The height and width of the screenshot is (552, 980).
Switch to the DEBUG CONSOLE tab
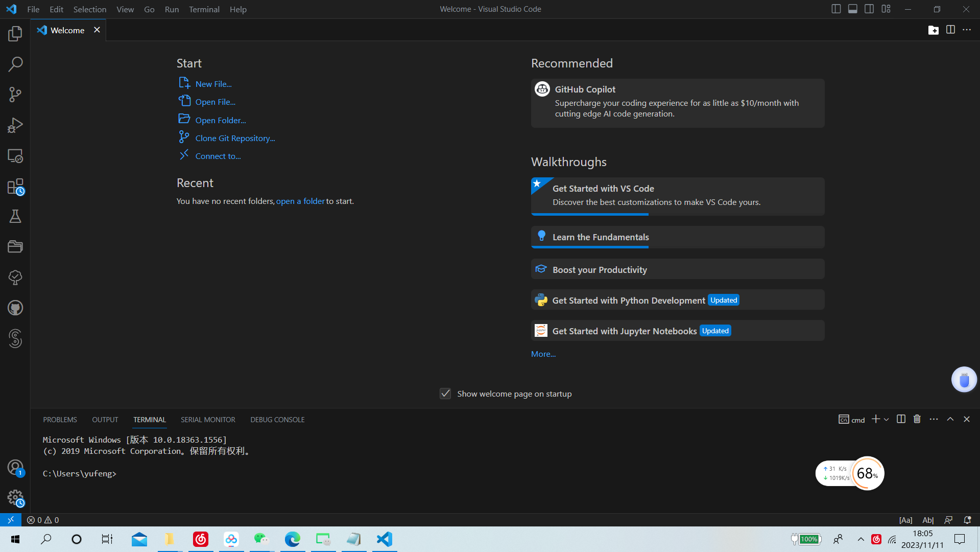277,420
